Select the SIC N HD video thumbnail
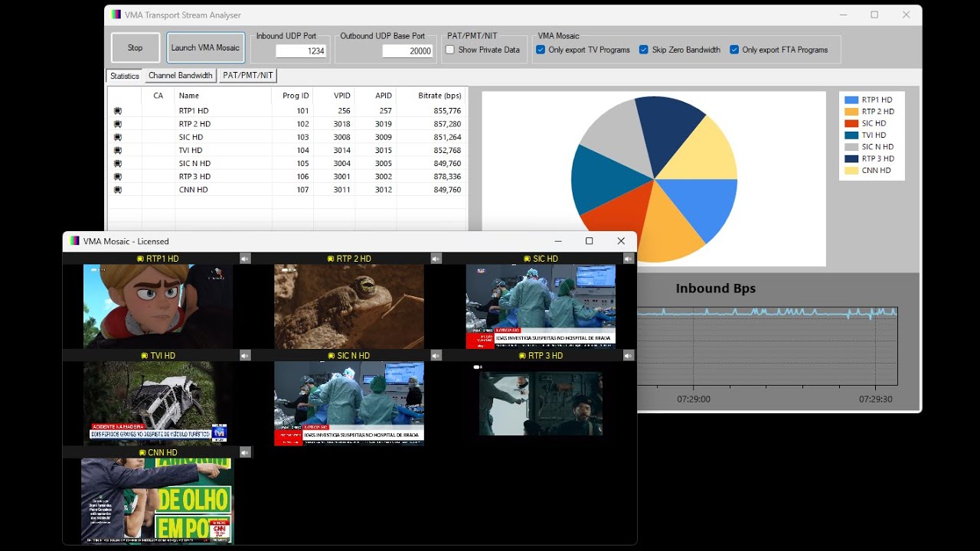The image size is (980, 551). [x=349, y=403]
